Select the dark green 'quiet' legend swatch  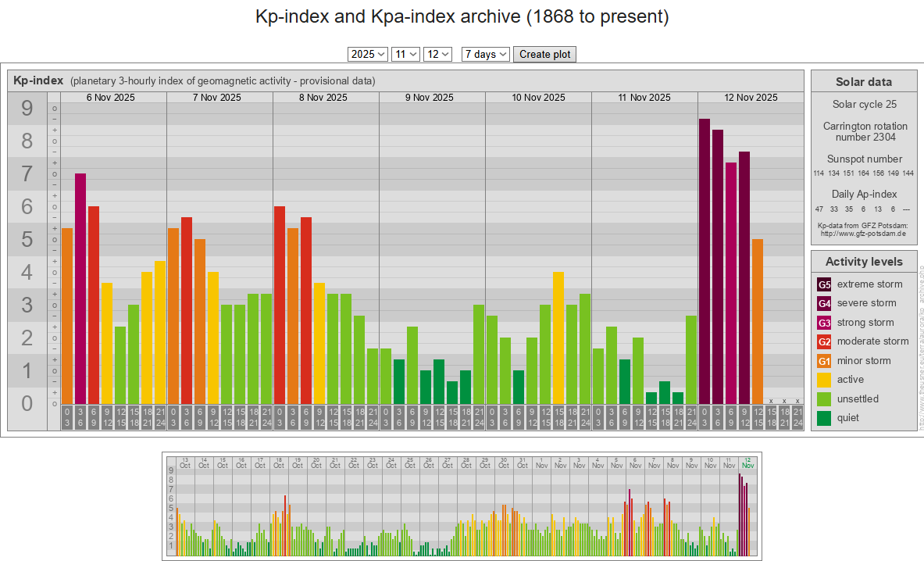824,418
